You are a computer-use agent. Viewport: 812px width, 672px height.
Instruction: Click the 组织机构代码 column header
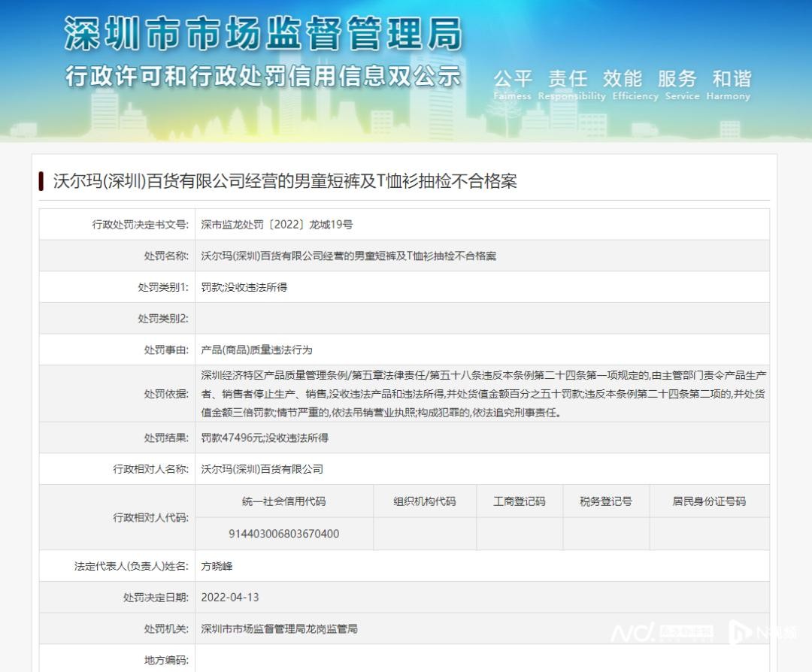[x=424, y=501]
